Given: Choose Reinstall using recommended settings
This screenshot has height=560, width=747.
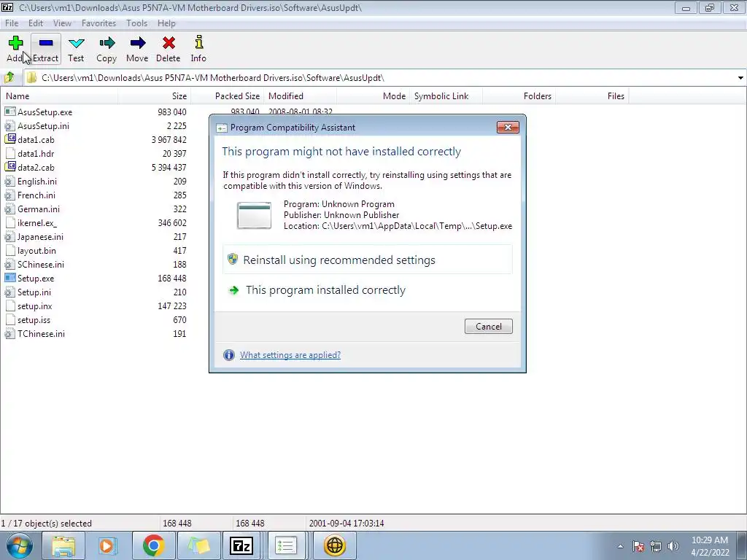Looking at the screenshot, I should tap(368, 260).
